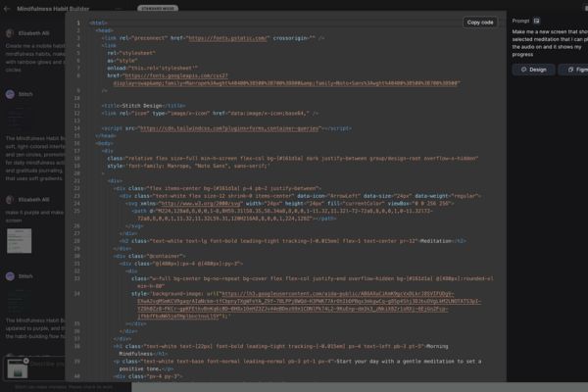Click line number 1 in the code gutter
Screen dimensions: 588x392
pos(78,22)
